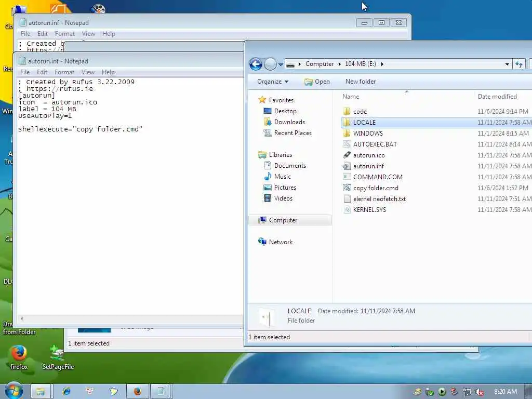Screen dimensions: 532x399
Task: Click the muted volume tray icon
Action: point(480,392)
